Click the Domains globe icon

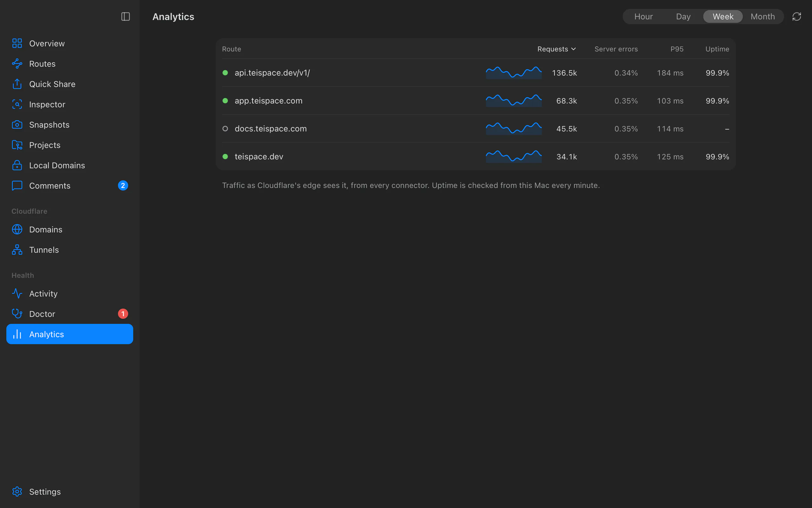tap(17, 230)
